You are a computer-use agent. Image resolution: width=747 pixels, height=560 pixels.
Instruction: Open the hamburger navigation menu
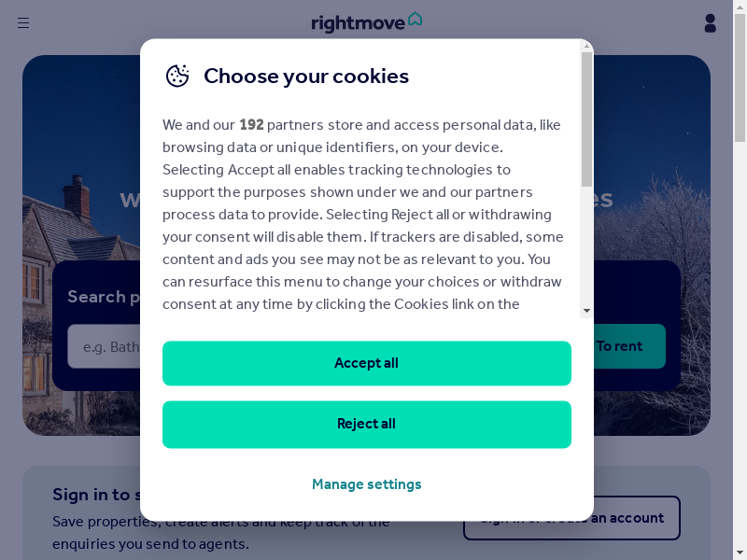(x=23, y=23)
